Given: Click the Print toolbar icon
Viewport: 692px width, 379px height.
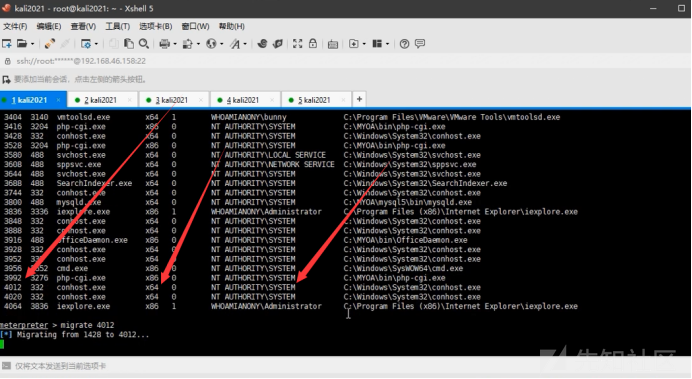Looking at the screenshot, I should 165,44.
